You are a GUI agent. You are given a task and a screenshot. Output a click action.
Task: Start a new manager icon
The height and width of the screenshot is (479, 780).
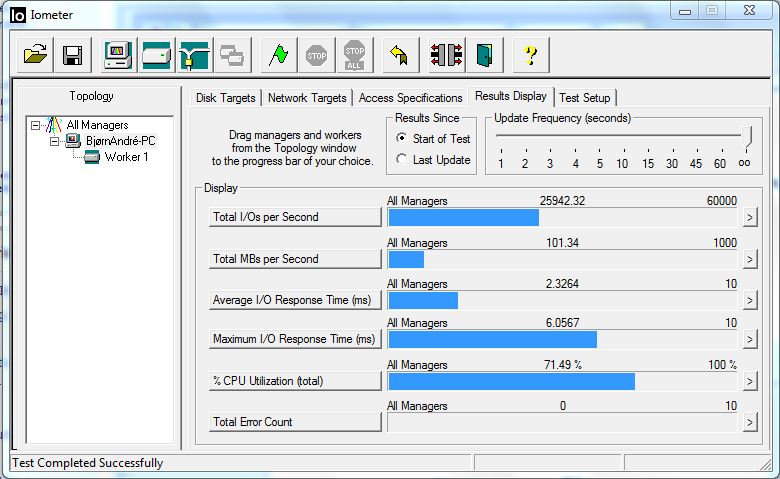pyautogui.click(x=118, y=55)
